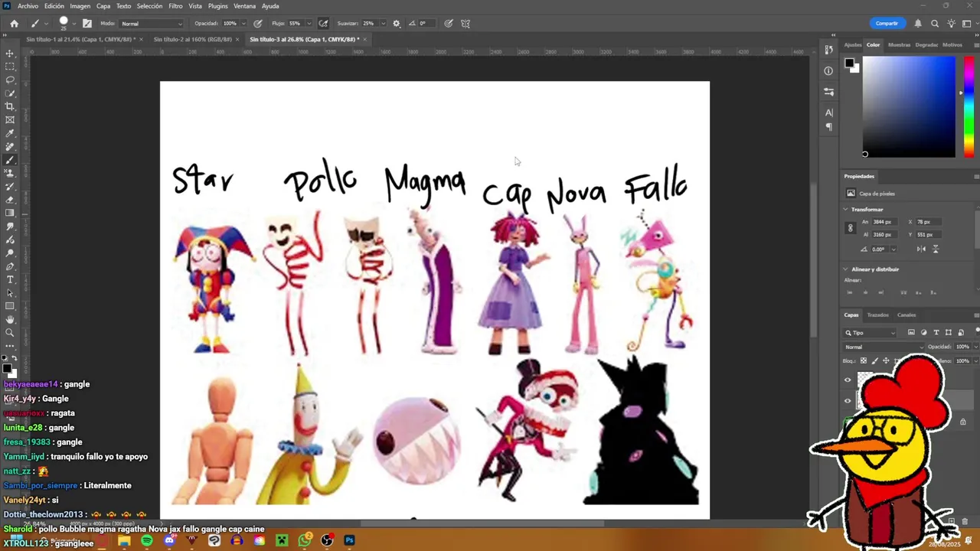The image size is (980, 551).
Task: Select the Gradient tool
Action: pos(10,213)
